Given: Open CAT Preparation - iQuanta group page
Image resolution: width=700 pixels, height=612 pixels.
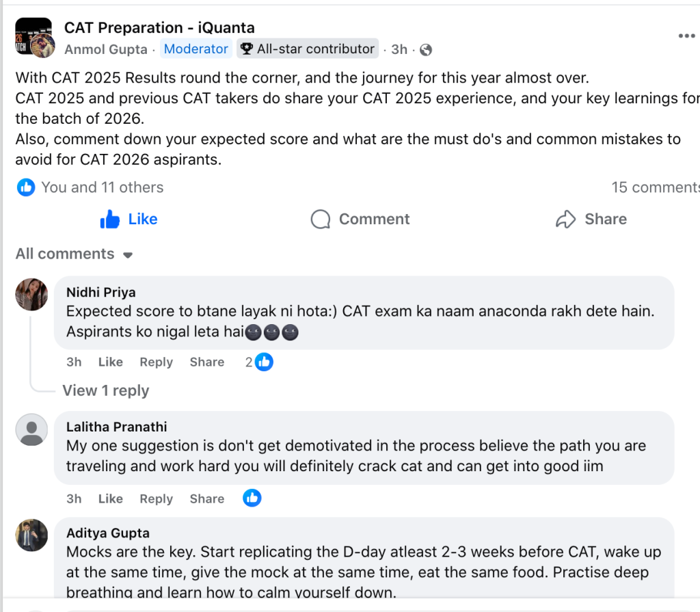Looking at the screenshot, I should click(x=159, y=27).
